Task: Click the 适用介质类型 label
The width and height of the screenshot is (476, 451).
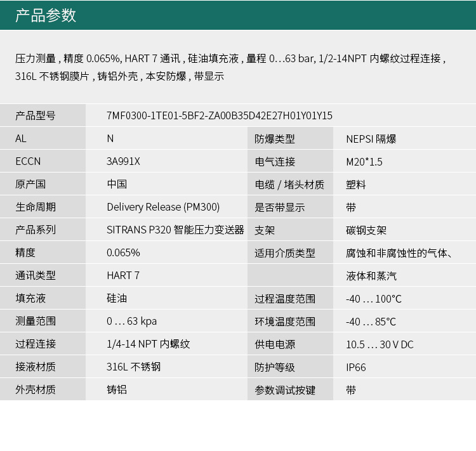Action: tap(285, 253)
